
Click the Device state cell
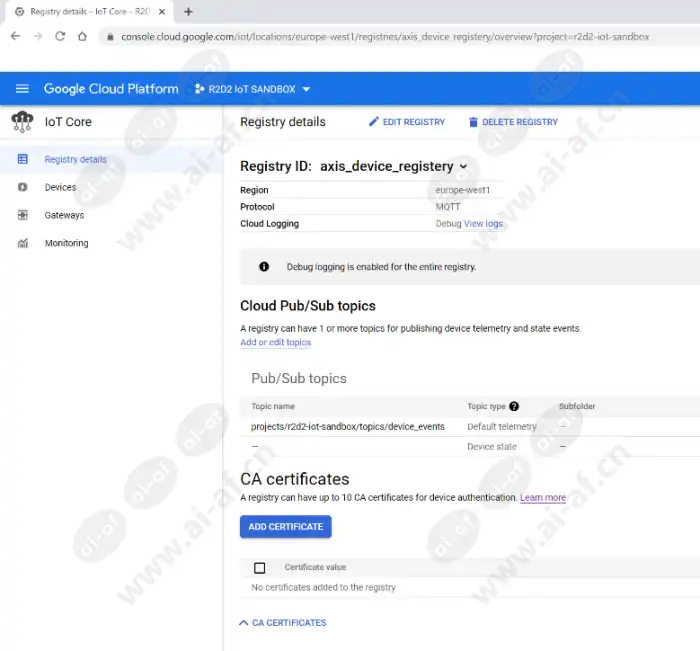pyautogui.click(x=492, y=447)
